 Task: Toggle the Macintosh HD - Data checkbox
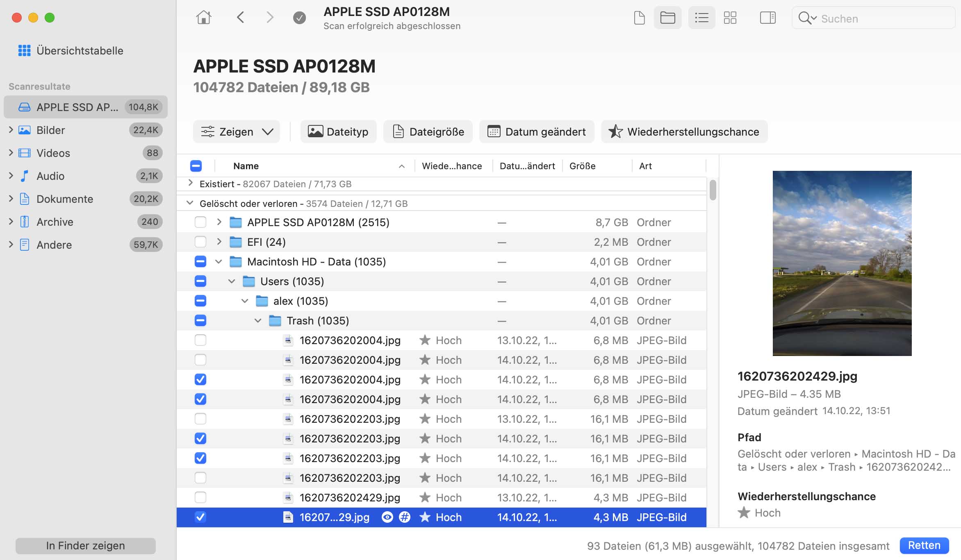200,262
